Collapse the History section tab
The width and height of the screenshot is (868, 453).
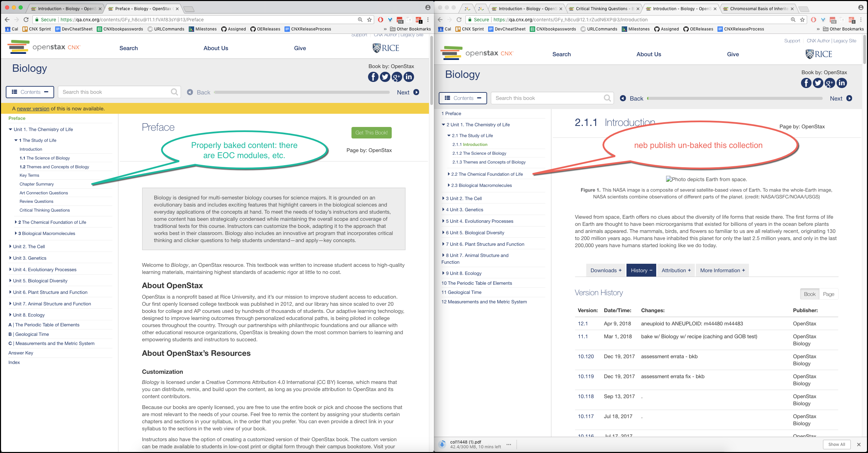[x=641, y=270]
